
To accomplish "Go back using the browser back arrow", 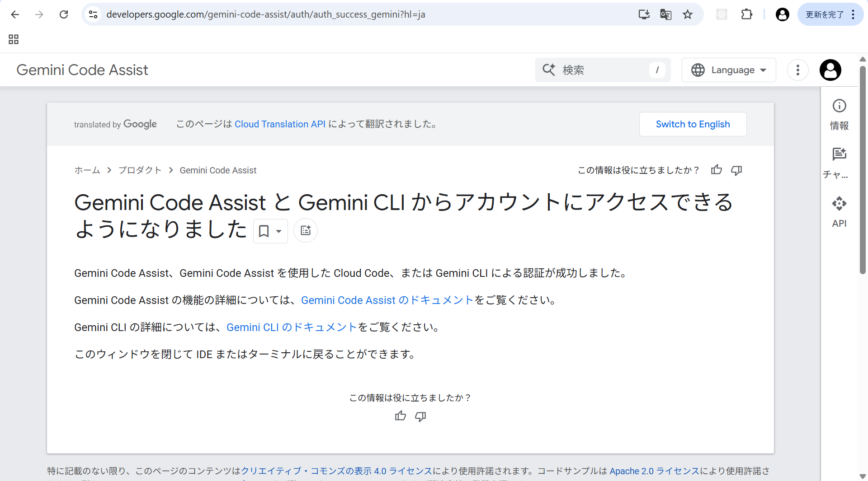I will click(15, 14).
